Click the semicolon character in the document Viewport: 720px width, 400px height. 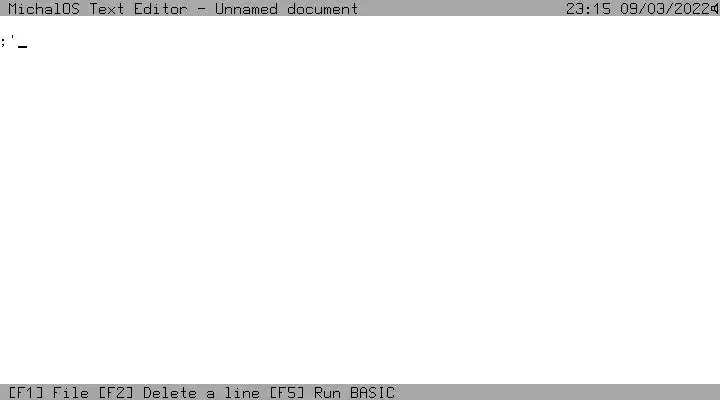(x=4, y=42)
